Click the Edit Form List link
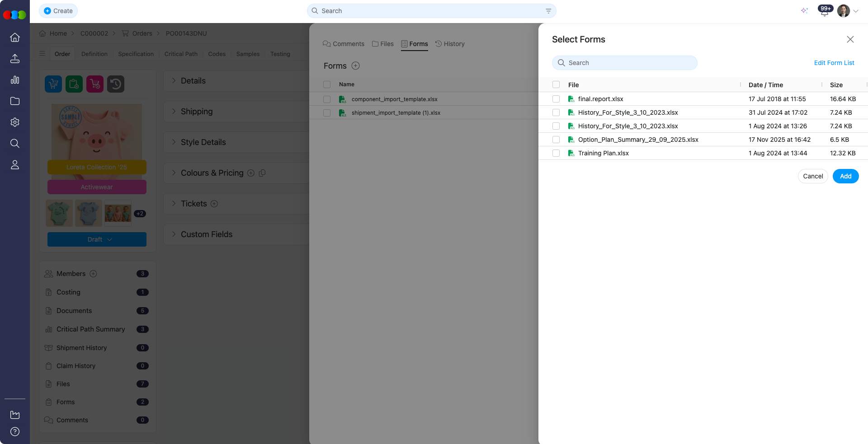 pyautogui.click(x=834, y=63)
